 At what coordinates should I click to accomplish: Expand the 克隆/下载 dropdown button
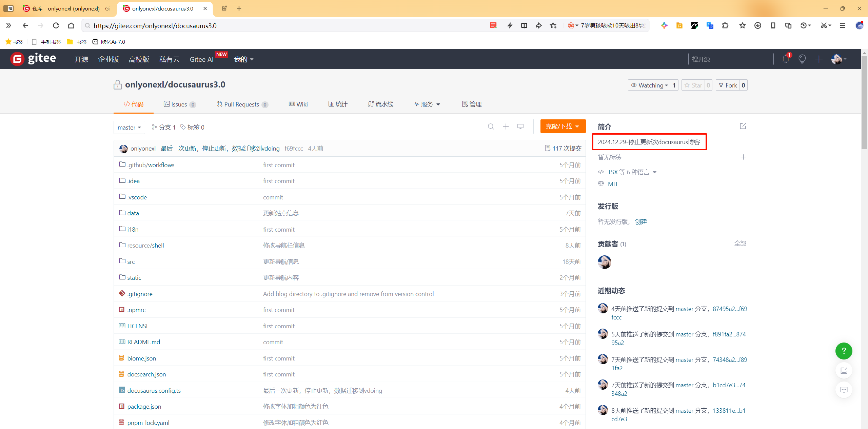[563, 126]
